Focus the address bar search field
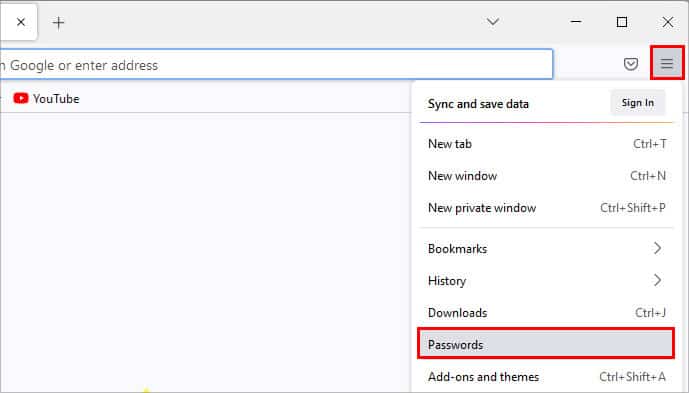Viewport: 689px width, 393px height. 276,65
